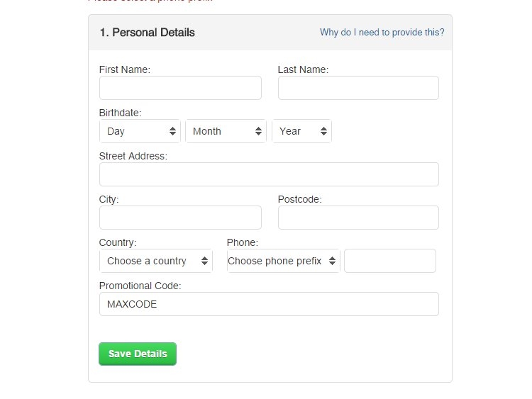The width and height of the screenshot is (532, 399).
Task: Open the birthdate Year dropdown
Action: click(x=301, y=131)
